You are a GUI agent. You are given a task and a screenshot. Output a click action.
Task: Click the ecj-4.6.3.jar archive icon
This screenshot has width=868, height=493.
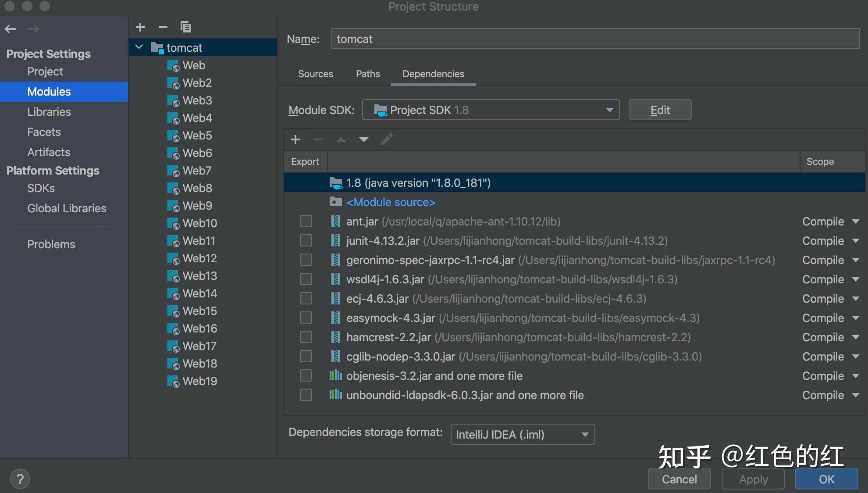click(336, 299)
